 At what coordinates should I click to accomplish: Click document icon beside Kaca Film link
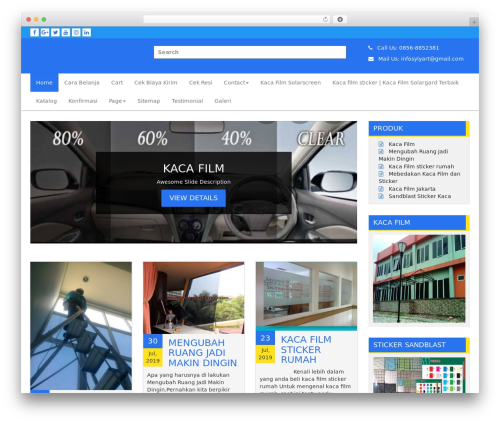(x=381, y=144)
